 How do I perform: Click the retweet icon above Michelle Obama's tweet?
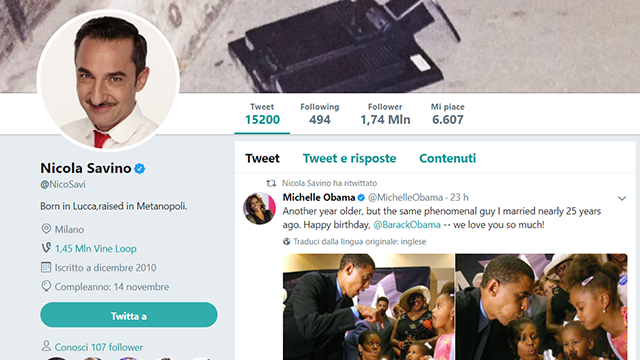[x=271, y=183]
